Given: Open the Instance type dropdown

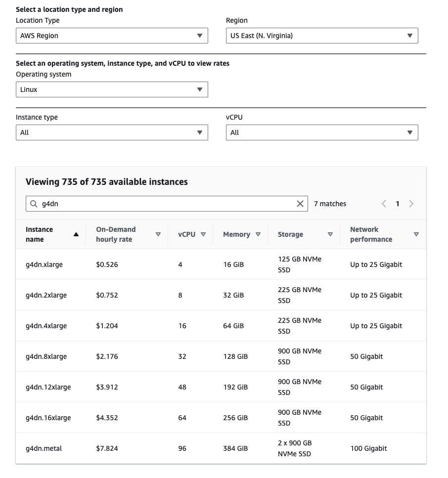Looking at the screenshot, I should point(112,132).
